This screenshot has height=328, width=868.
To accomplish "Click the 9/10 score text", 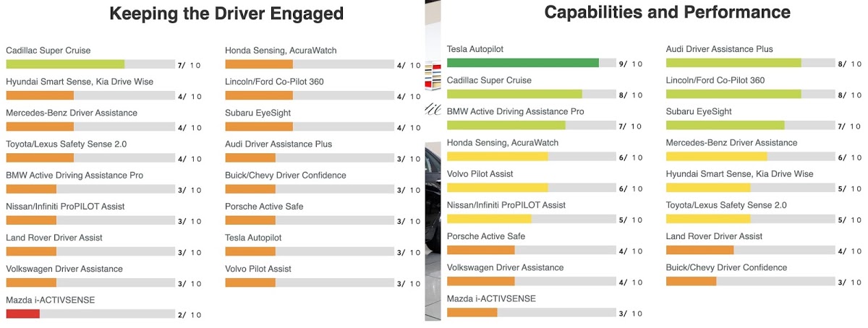I will coord(631,64).
